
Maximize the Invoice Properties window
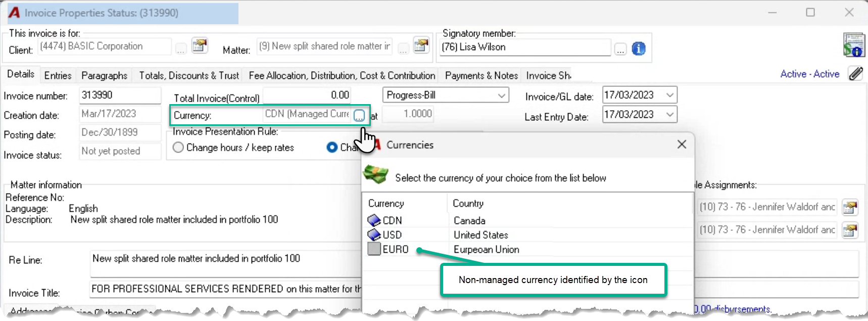810,12
